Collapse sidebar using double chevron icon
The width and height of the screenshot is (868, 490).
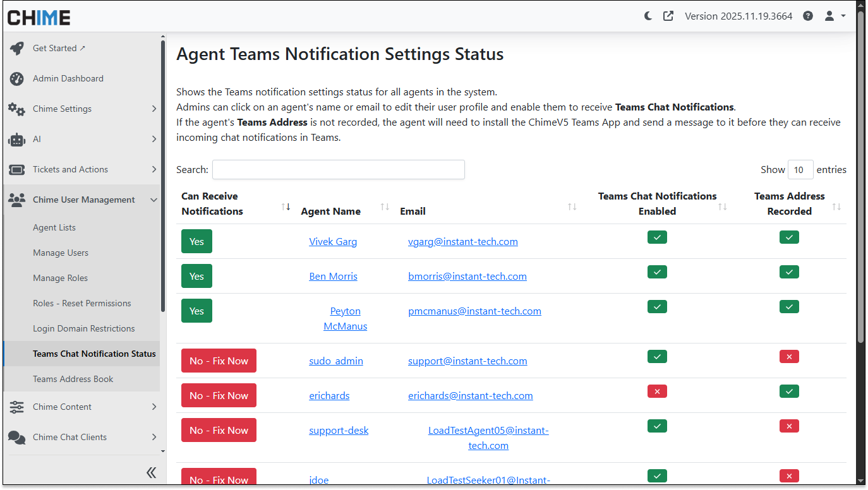(x=151, y=472)
